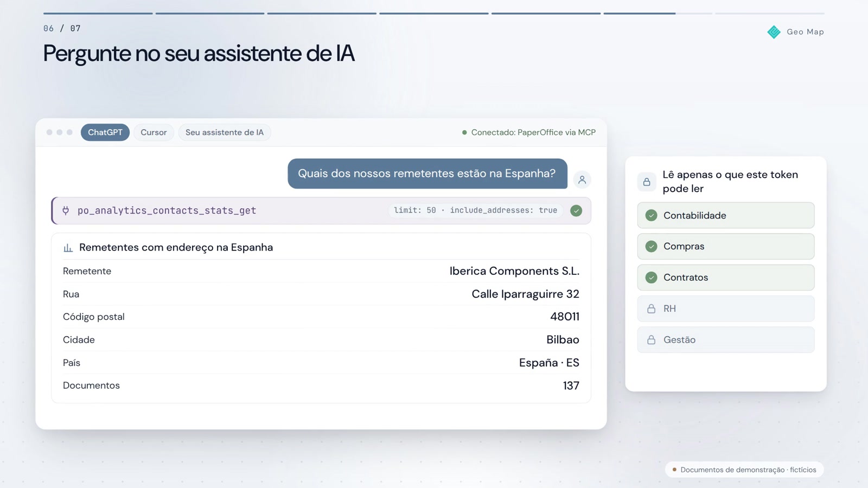Click the lock icon next to token heading
868x488 pixels.
(x=647, y=182)
